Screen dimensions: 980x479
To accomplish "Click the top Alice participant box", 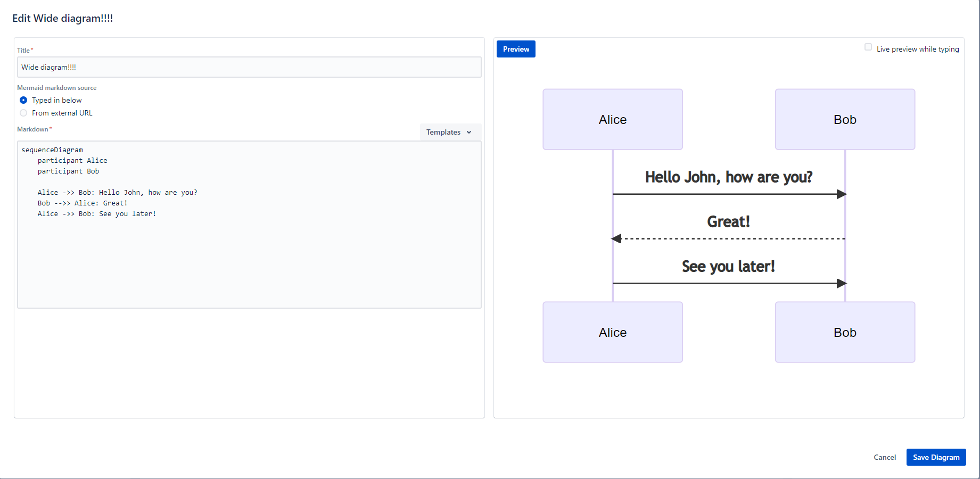I will click(613, 119).
